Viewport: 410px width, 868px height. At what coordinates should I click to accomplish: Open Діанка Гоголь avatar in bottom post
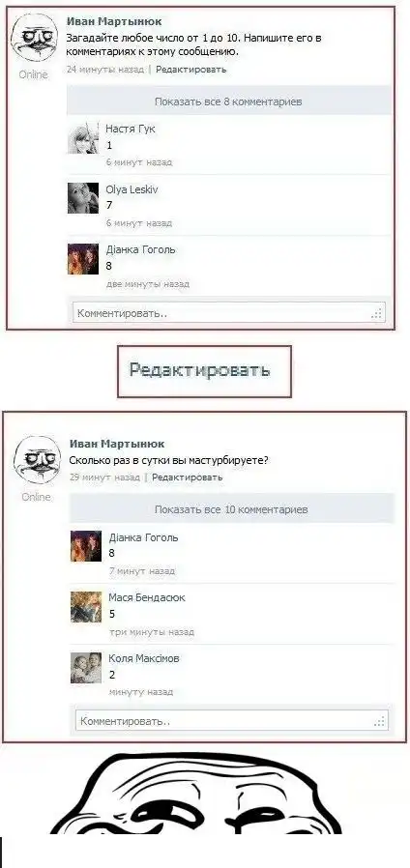point(86,546)
